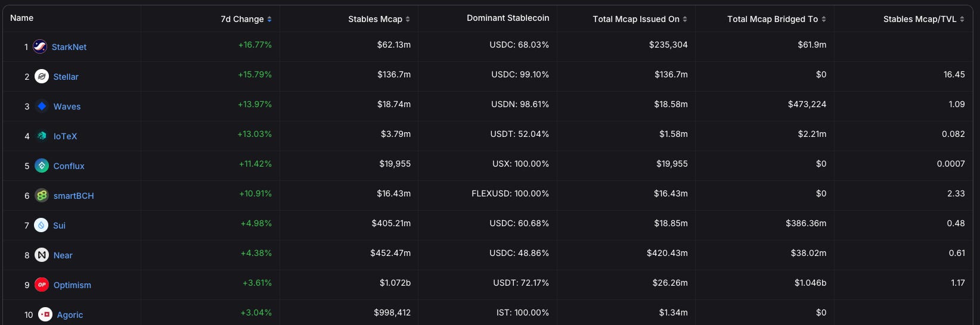Click the Dominant Stablecoin column header
Viewport: 980px width, 325px height.
pyautogui.click(x=508, y=18)
